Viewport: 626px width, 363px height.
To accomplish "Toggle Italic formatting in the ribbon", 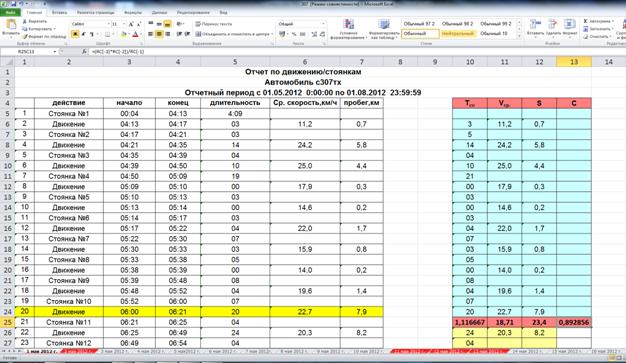I will tap(83, 34).
